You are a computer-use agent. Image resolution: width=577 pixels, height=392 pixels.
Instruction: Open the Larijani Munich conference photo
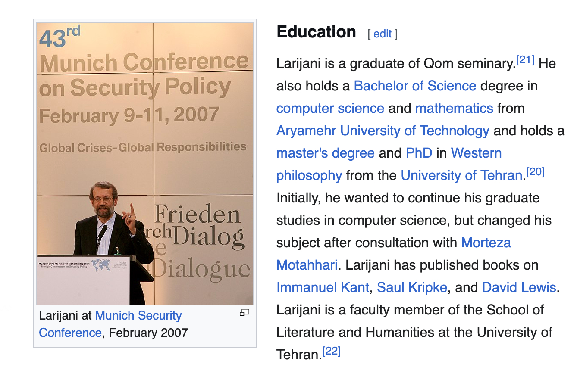pos(145,164)
